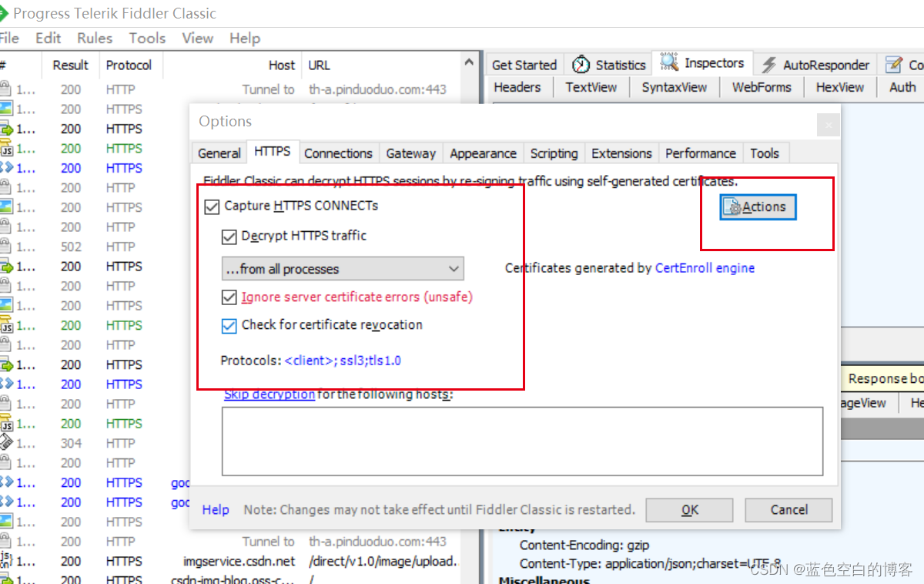Click the skip-decryption hosts text box
The width and height of the screenshot is (924, 584).
coord(523,441)
